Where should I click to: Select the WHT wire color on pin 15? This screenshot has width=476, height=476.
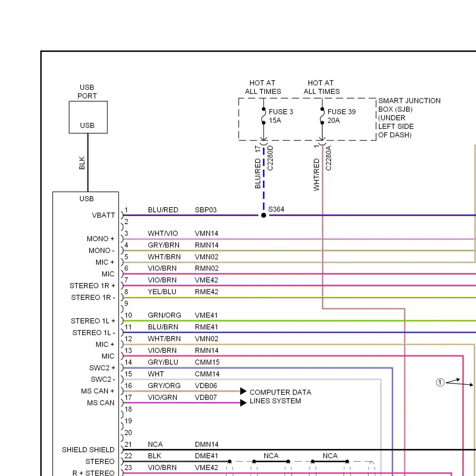(156, 374)
